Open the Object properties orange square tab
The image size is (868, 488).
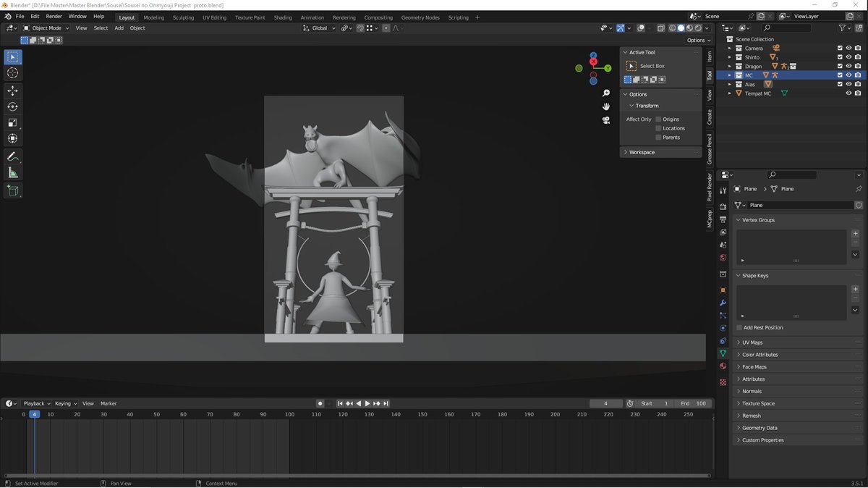(x=723, y=290)
